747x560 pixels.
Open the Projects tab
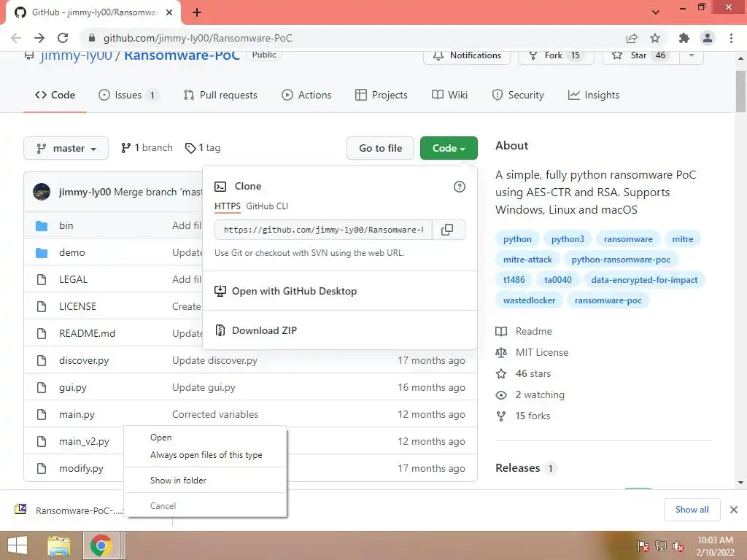381,95
